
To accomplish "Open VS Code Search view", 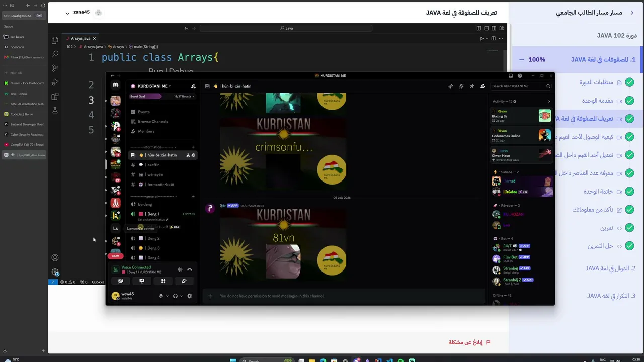I will [55, 54].
